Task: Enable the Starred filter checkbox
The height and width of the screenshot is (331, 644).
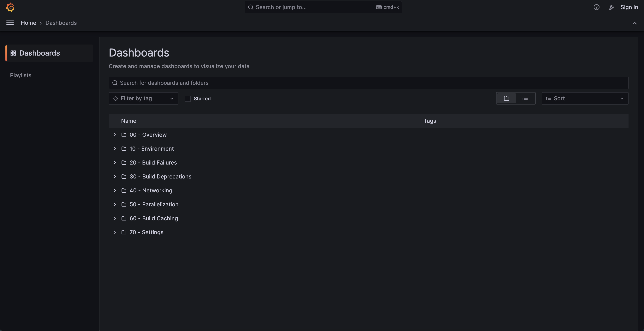Action: (187, 99)
